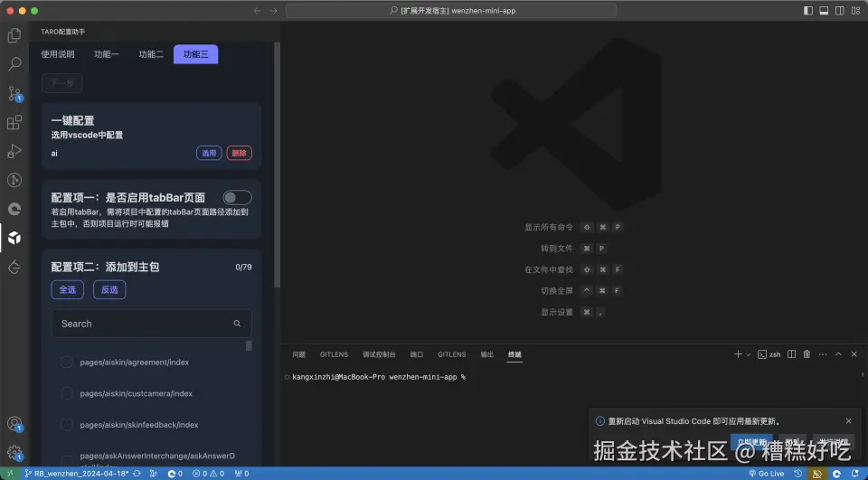
Task: Open new terminal launch profile dropdown
Action: (x=749, y=354)
